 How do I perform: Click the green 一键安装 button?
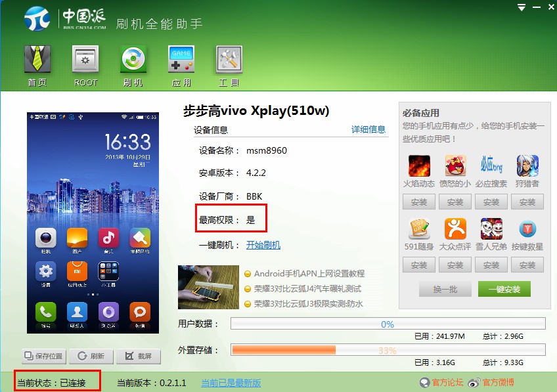pyautogui.click(x=504, y=289)
